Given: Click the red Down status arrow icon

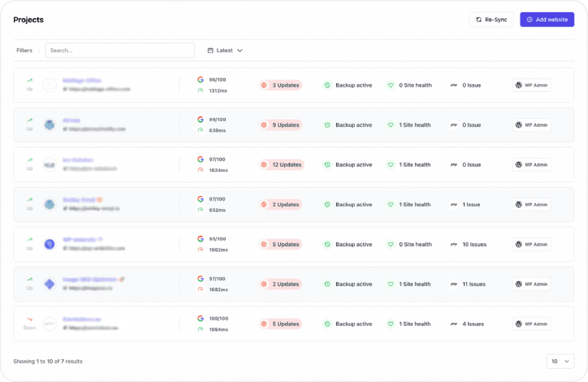Looking at the screenshot, I should pos(30,319).
